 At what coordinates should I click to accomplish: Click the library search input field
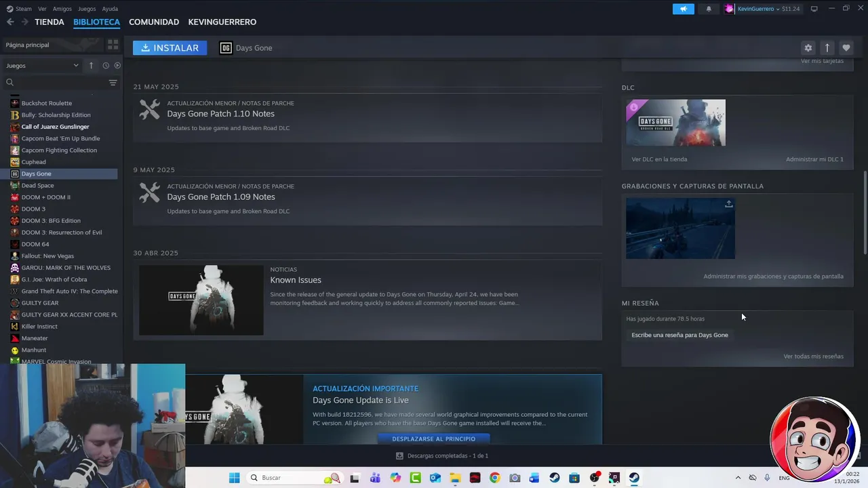[x=60, y=83]
